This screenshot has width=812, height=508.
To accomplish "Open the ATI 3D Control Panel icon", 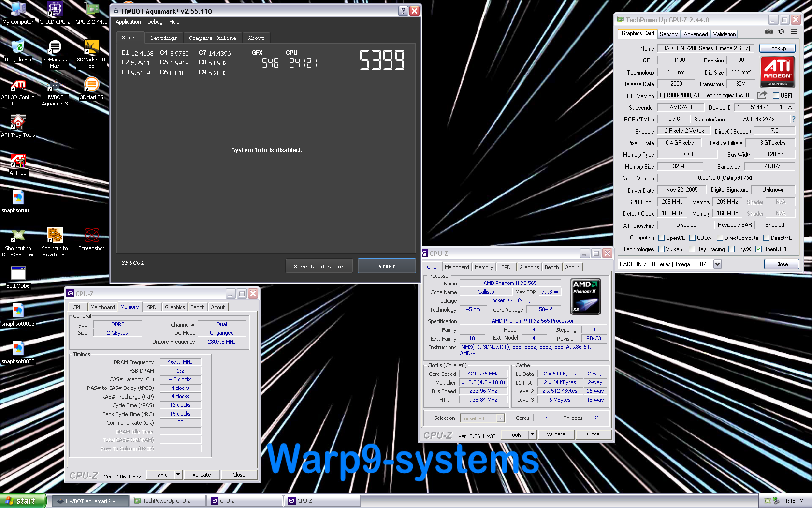I will click(18, 92).
